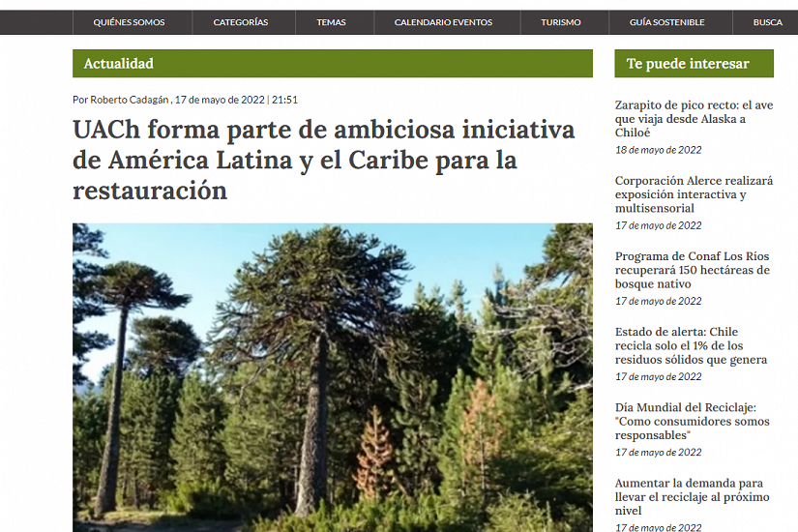Open Estado de alerta recycling article
This screenshot has width=798, height=532.
tap(692, 345)
